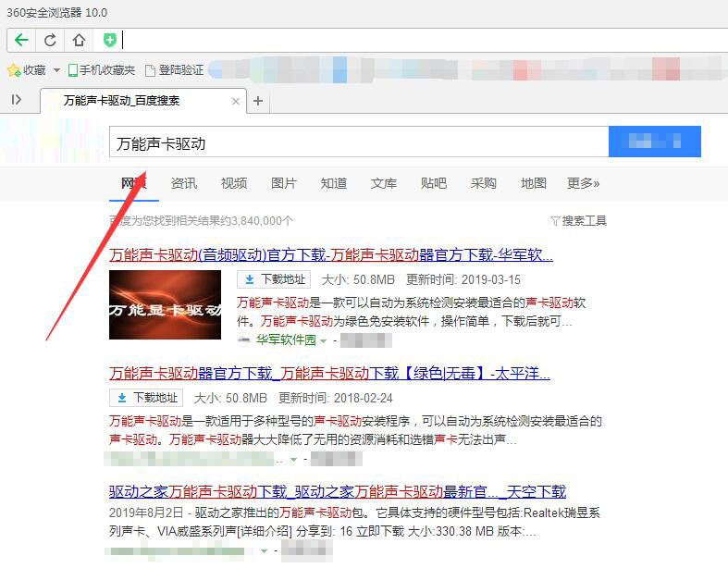Click the Baidu search box containing 万能声卡驱动
The image size is (728, 568).
pos(358,142)
